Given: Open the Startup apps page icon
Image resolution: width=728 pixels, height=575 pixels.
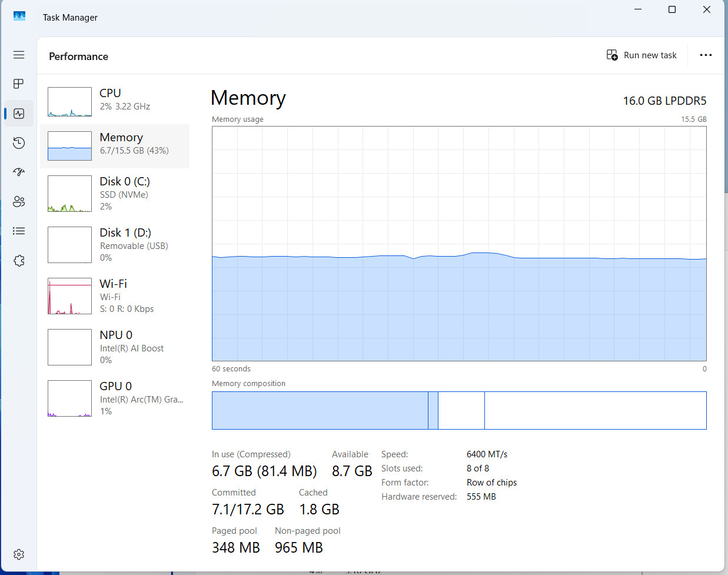Looking at the screenshot, I should [x=19, y=172].
